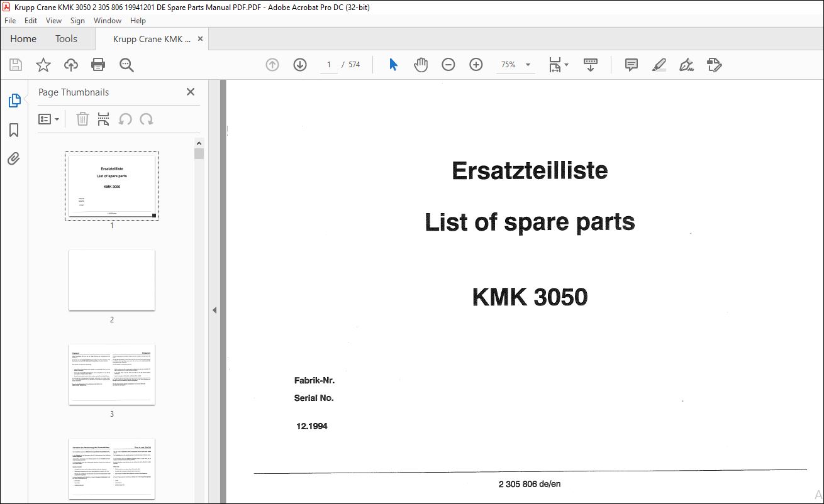
Task: Select page 3 thumbnail
Action: tap(112, 375)
